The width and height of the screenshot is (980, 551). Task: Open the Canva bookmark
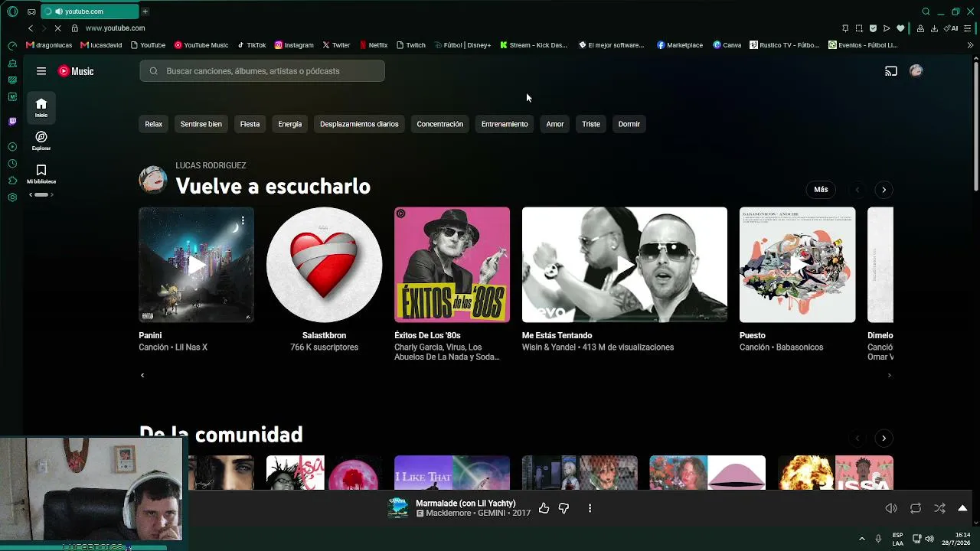point(727,45)
